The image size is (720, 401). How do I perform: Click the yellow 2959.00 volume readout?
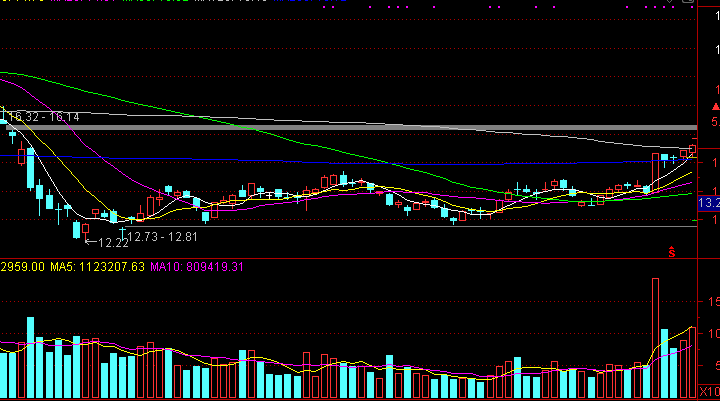coord(22,267)
